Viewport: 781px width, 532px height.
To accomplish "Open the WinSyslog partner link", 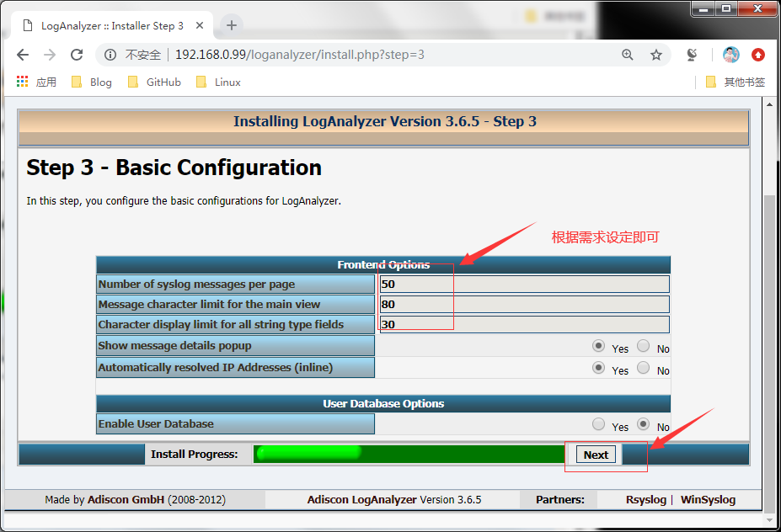I will 708,500.
